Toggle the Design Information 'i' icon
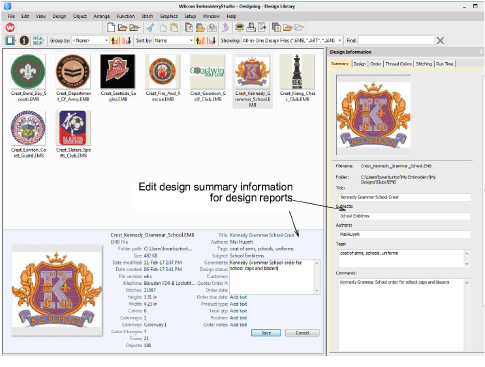Screen dimensions: 485x367 pos(24,40)
